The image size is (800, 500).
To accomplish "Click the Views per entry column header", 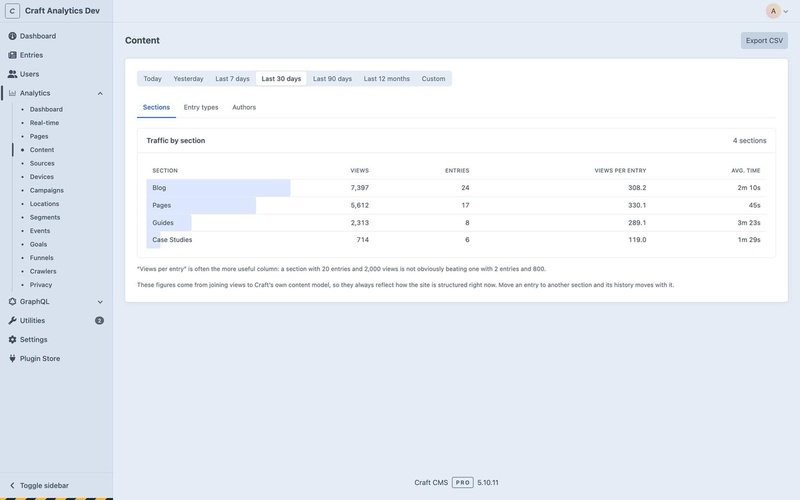I will (620, 170).
